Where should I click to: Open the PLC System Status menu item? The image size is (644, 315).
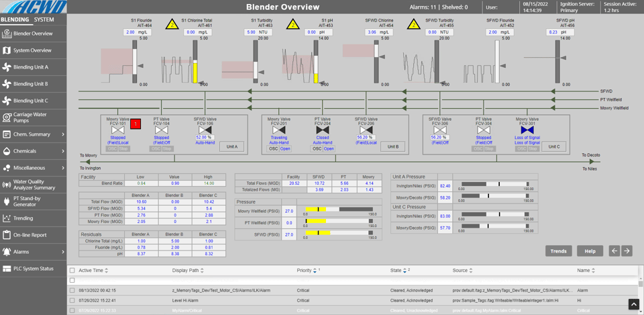pyautogui.click(x=33, y=269)
